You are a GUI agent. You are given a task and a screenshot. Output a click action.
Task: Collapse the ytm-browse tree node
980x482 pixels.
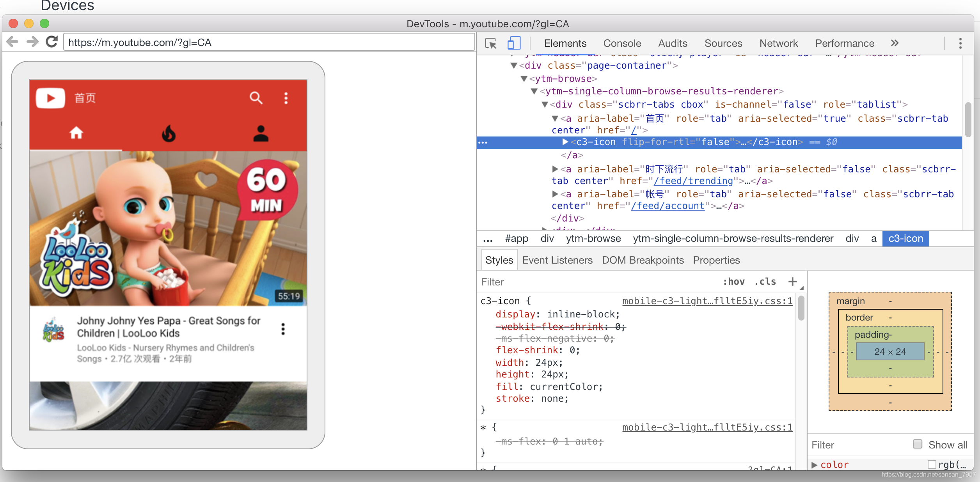[524, 79]
